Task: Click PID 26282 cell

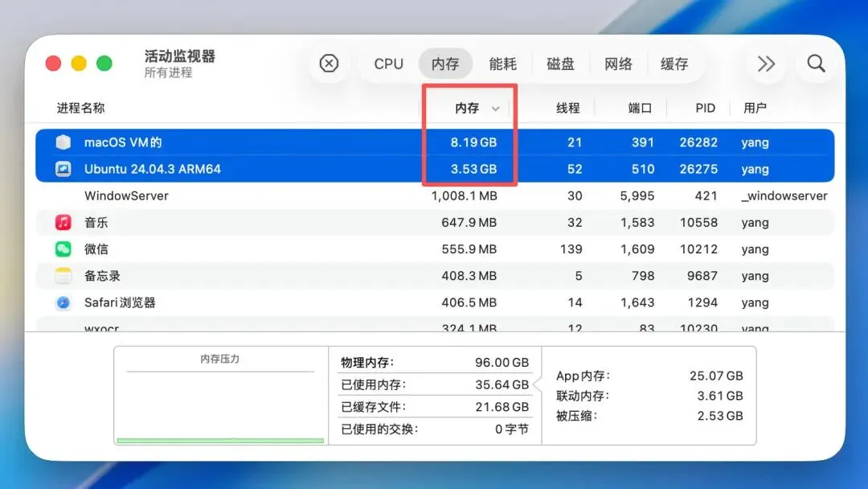Action: [698, 142]
